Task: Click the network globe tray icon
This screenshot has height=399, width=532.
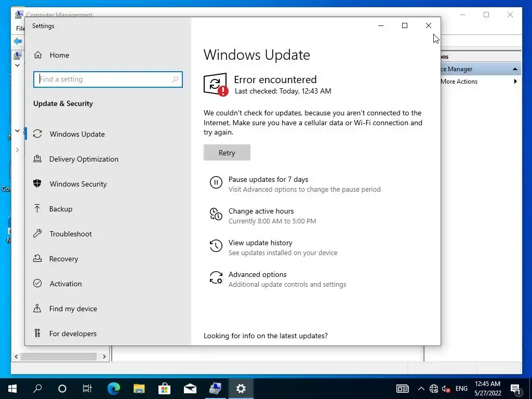Action: point(434,389)
